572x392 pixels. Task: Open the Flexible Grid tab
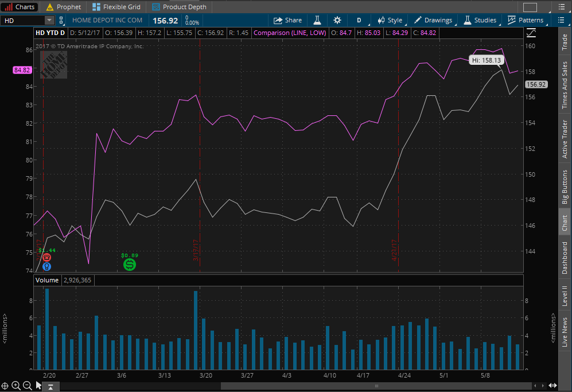[x=116, y=6]
